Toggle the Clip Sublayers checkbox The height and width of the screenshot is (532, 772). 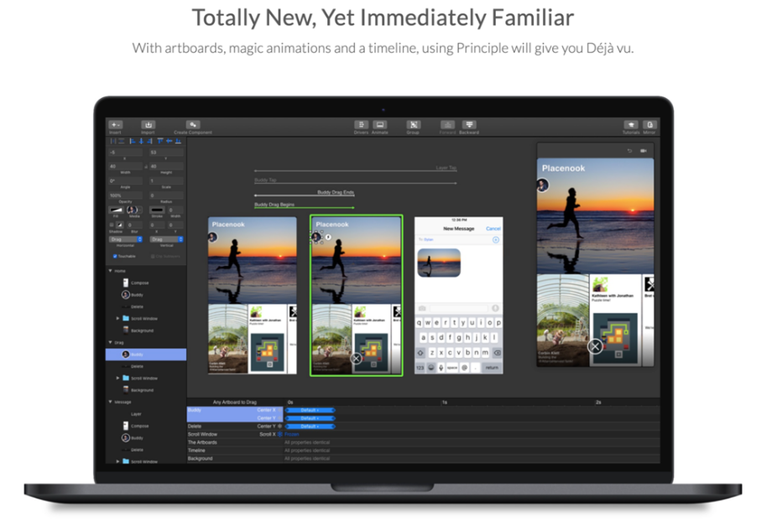[x=153, y=256]
